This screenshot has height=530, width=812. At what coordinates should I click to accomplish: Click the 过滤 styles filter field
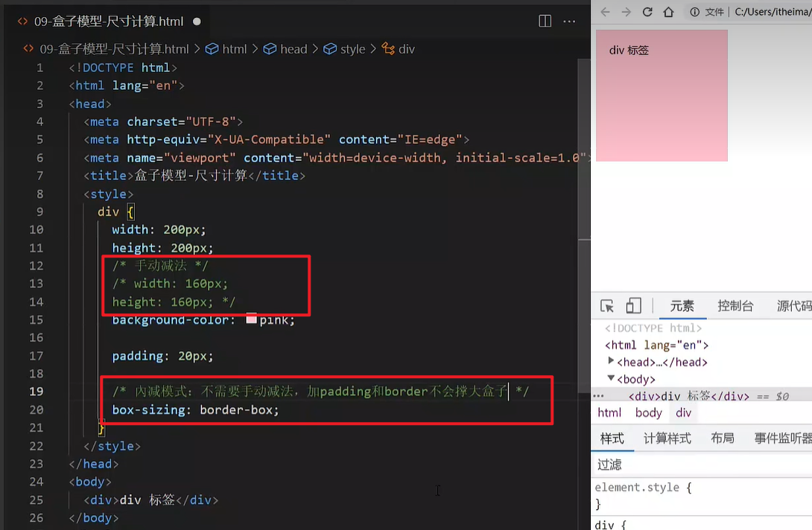pyautogui.click(x=700, y=464)
